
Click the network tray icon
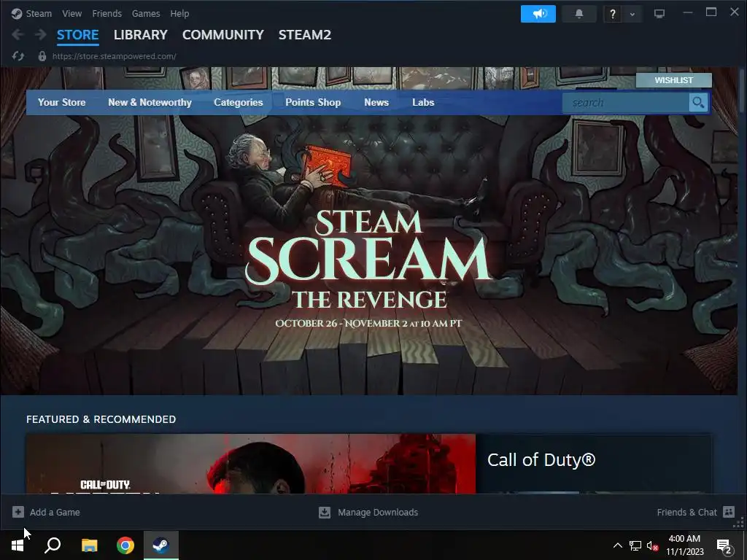[x=635, y=545]
